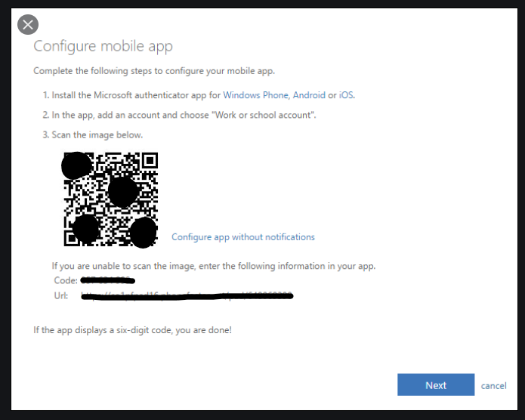The height and width of the screenshot is (420, 525).
Task: Open the Windows Phone authenticator link
Action: click(x=255, y=95)
